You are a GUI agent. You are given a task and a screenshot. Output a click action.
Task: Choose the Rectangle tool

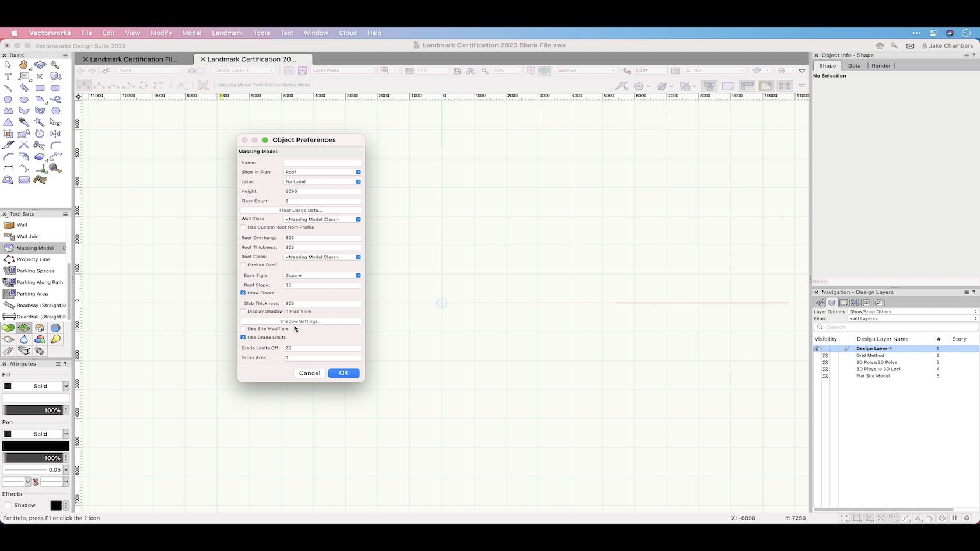coord(40,88)
